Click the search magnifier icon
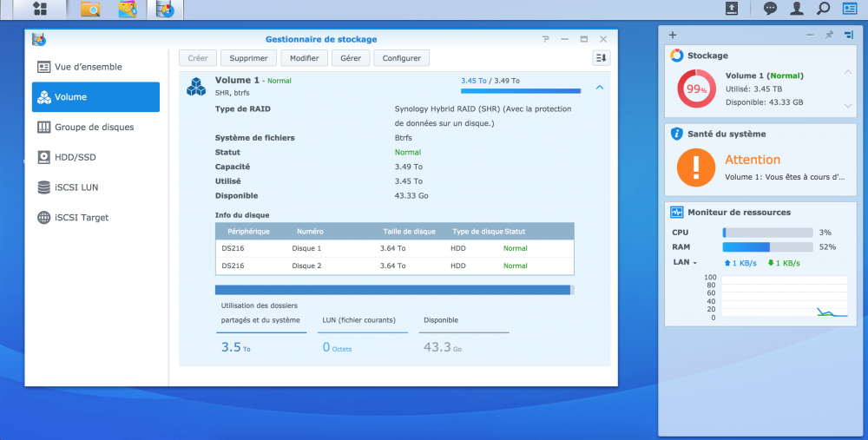This screenshot has width=868, height=440. (x=823, y=9)
